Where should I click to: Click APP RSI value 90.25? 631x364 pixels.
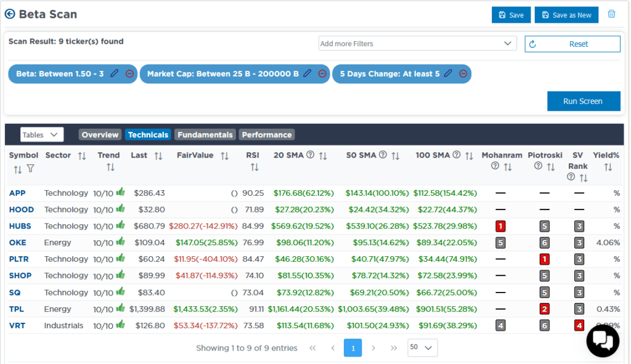253,193
